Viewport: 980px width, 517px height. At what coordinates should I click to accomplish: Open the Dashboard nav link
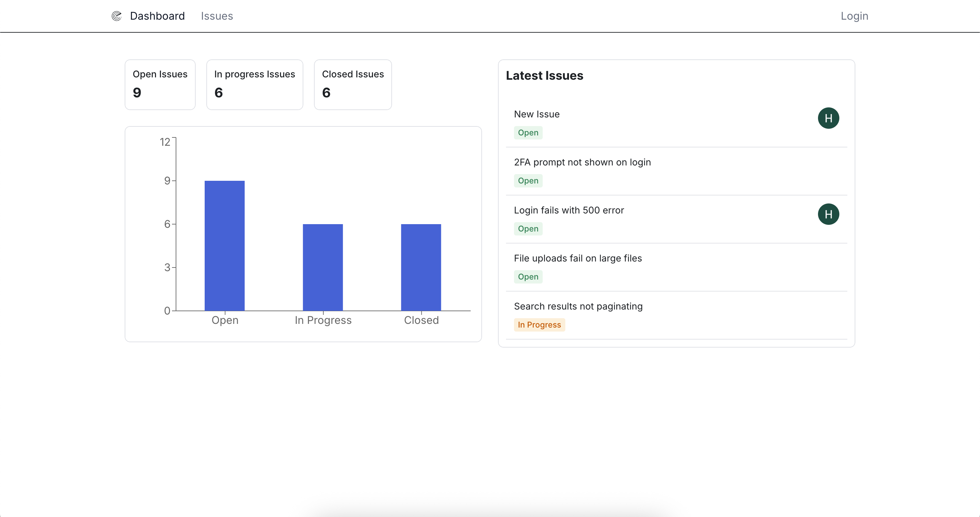(x=157, y=16)
